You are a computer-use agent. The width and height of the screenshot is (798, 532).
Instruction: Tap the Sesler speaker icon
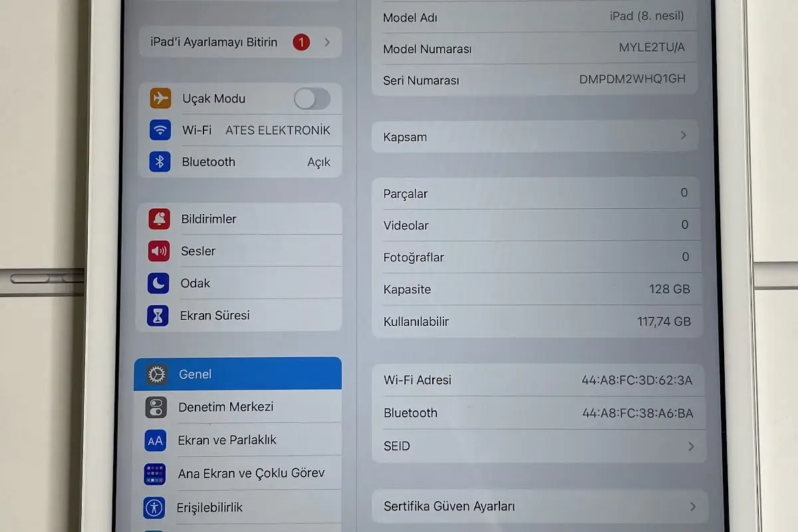pos(159,251)
